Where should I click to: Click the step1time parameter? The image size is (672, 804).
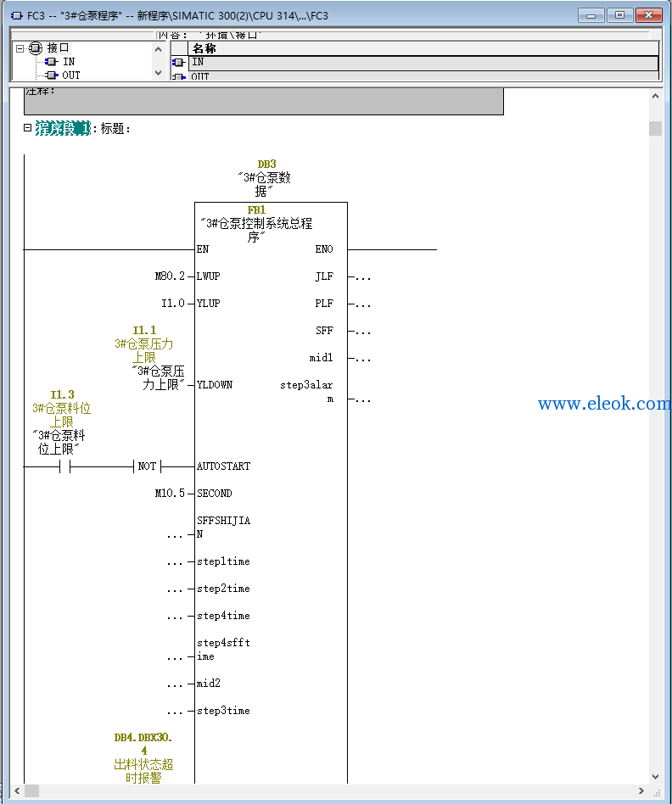[224, 561]
